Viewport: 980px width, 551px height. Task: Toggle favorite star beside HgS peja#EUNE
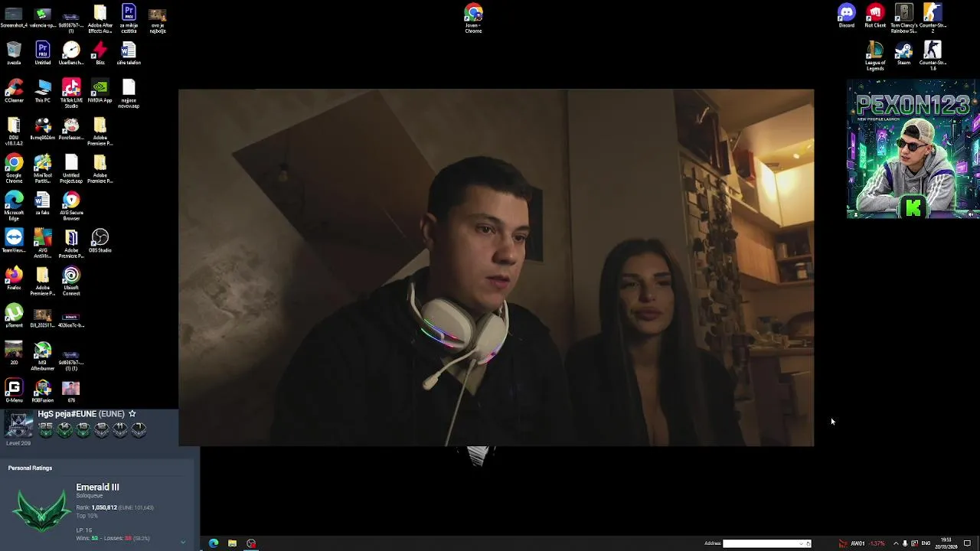click(x=132, y=413)
